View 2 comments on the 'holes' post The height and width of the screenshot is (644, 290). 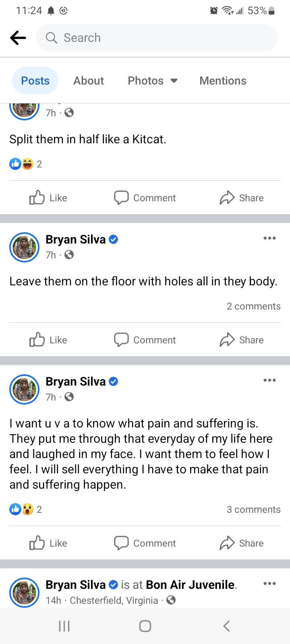(253, 306)
